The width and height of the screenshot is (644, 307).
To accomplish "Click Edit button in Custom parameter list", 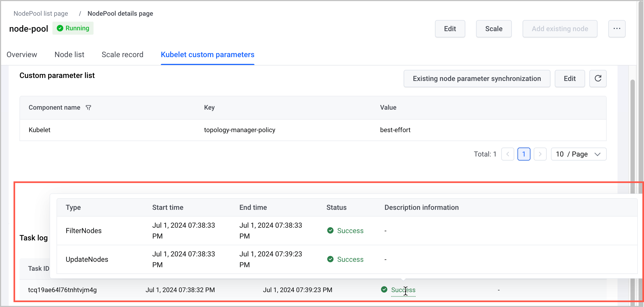I will 570,79.
